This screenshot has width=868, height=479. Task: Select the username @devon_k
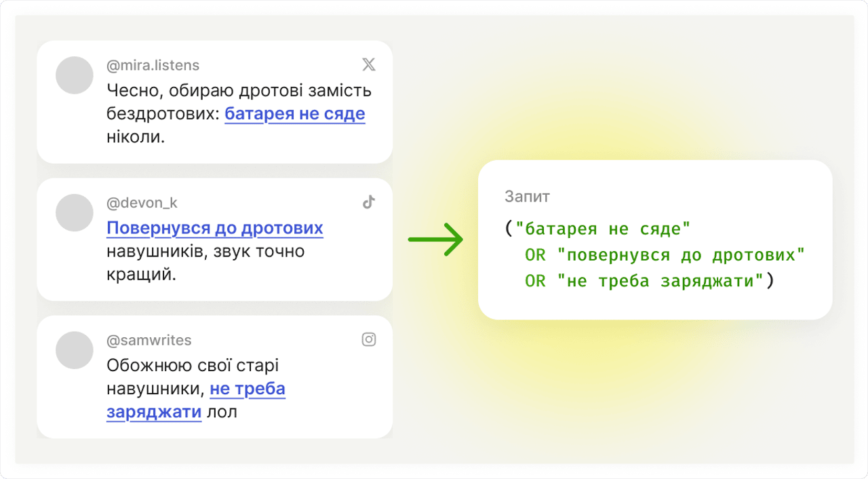pyautogui.click(x=142, y=203)
